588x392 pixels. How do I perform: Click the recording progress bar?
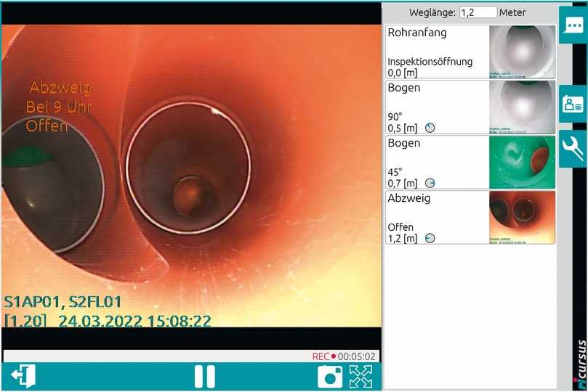point(156,356)
